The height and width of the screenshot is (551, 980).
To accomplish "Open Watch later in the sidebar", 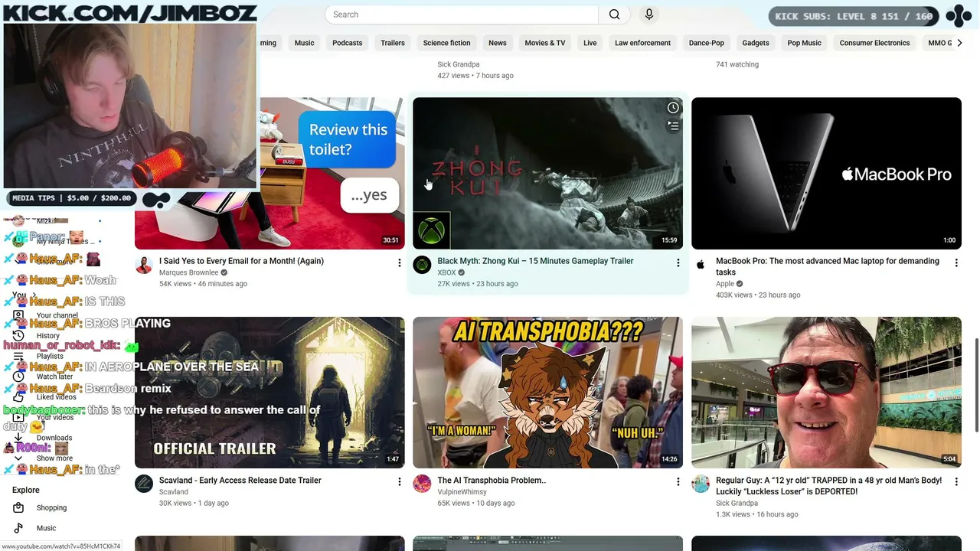I will pyautogui.click(x=54, y=377).
